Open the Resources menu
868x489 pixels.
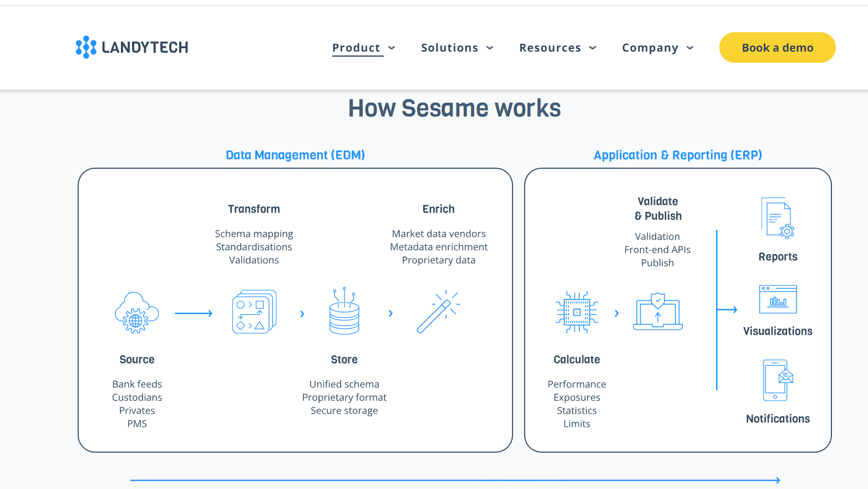[x=550, y=48]
